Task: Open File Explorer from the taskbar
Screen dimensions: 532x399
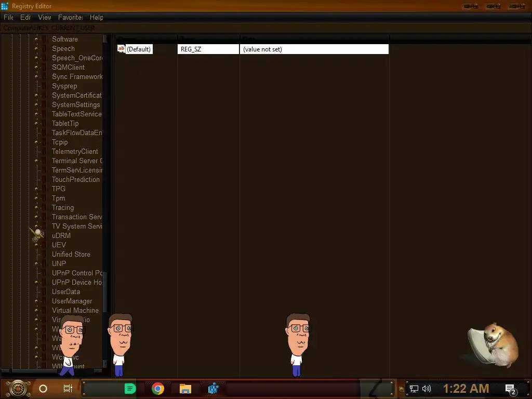Action: (x=185, y=389)
